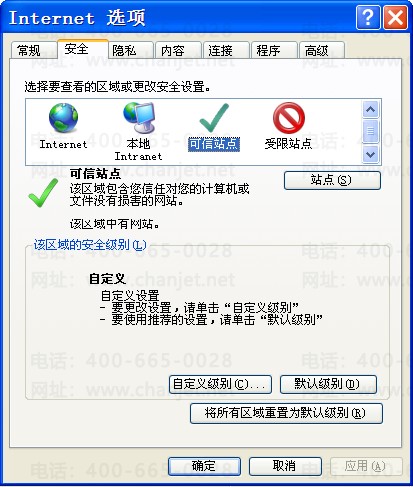Screen dimensions: 413x487
Task: Select the Internet zone globe icon
Action: 63,118
